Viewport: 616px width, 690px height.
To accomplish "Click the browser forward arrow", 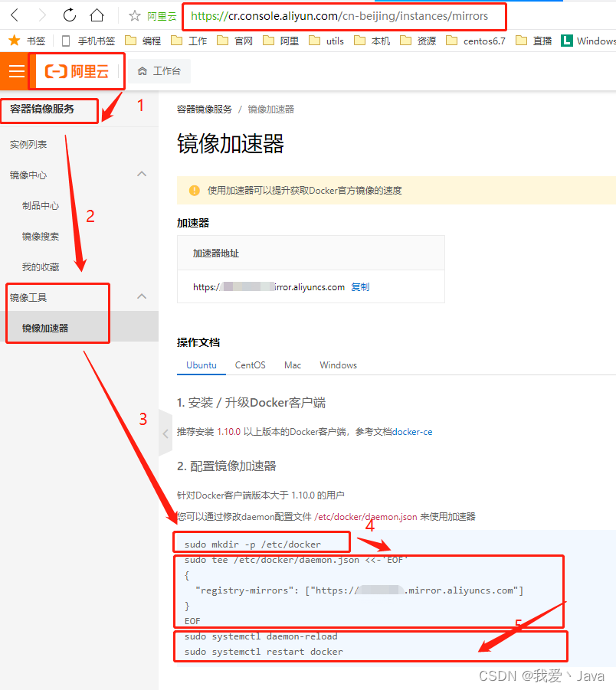I will tap(42, 15).
